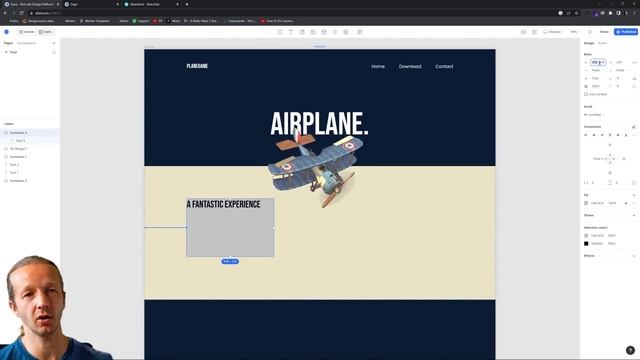Add an effect with the Effects plus icon
The image size is (640, 360).
[x=634, y=256]
